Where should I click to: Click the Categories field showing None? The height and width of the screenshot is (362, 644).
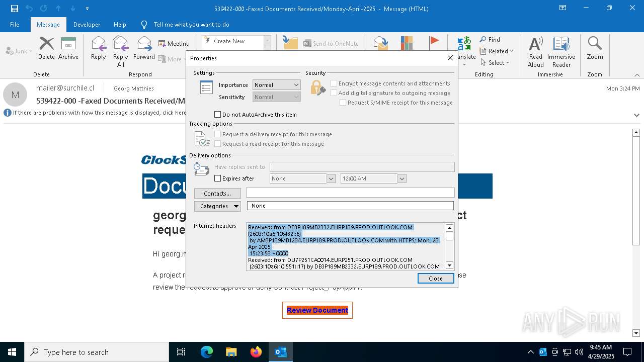[350, 206]
